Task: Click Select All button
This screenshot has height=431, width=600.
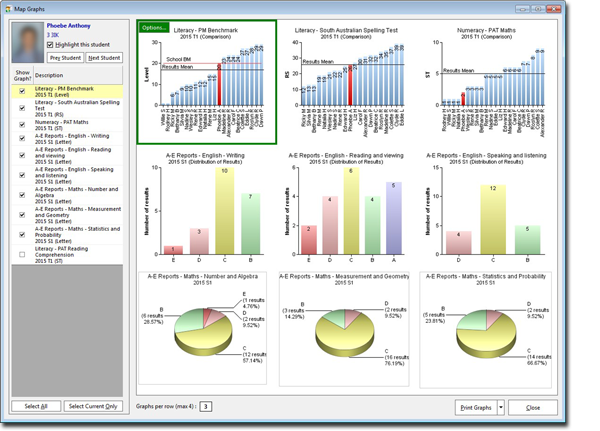Action: (x=36, y=406)
